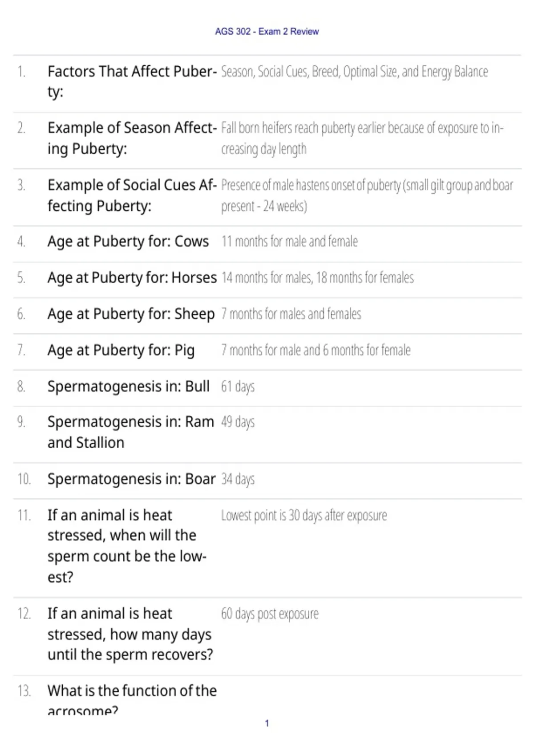Select the Age at Puberty for: Horses term

[x=132, y=277]
